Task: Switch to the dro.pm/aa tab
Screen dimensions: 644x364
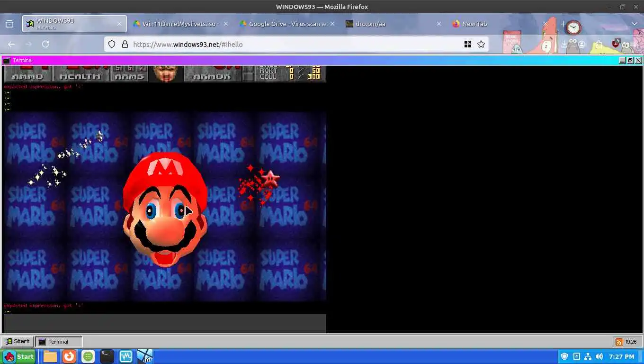Action: point(393,24)
